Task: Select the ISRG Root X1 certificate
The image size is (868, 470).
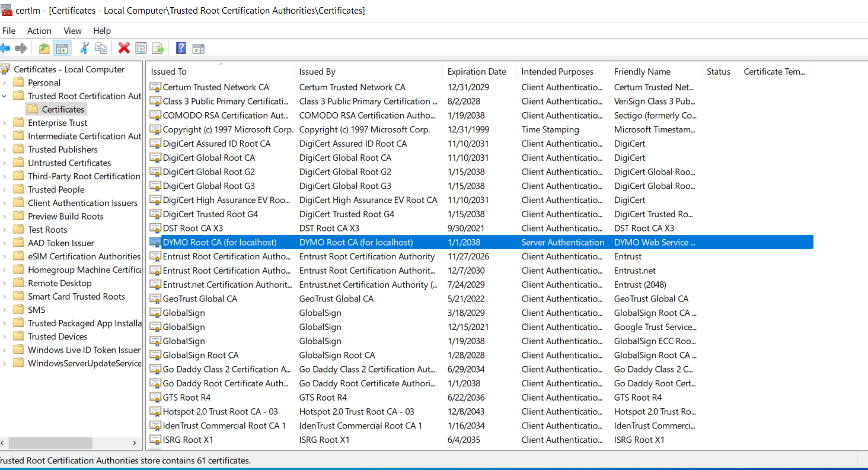Action: tap(187, 440)
